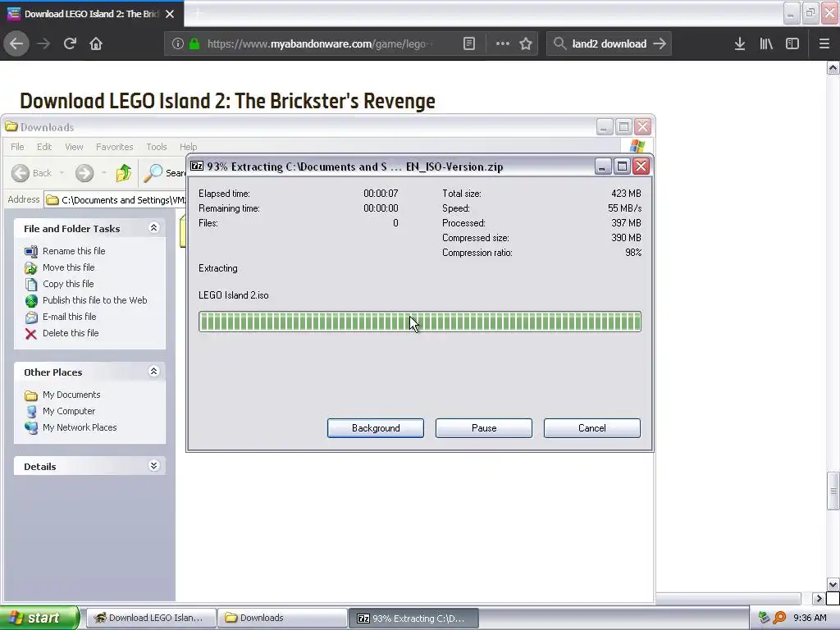
Task: Click the Windows Start button
Action: (39, 618)
